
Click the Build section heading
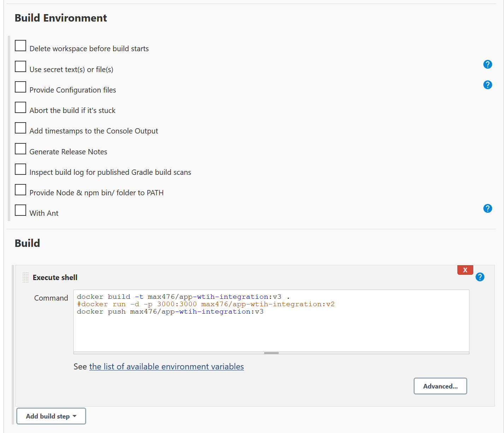coord(27,243)
